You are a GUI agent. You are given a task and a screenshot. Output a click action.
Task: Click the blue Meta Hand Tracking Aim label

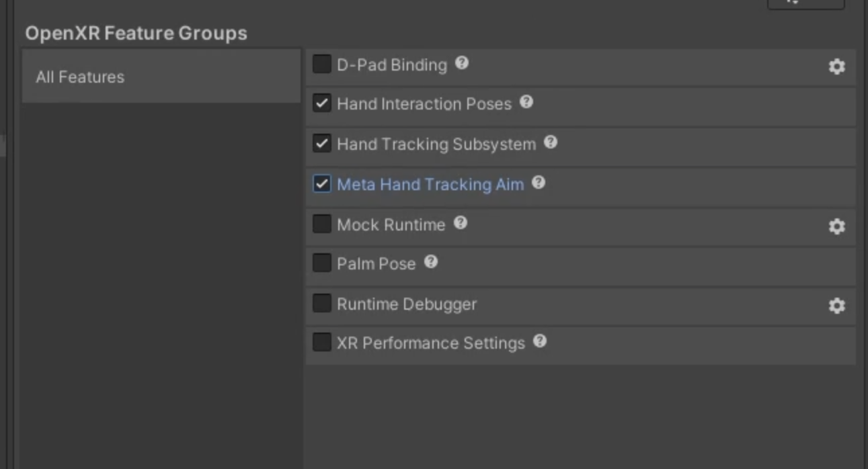(x=430, y=185)
